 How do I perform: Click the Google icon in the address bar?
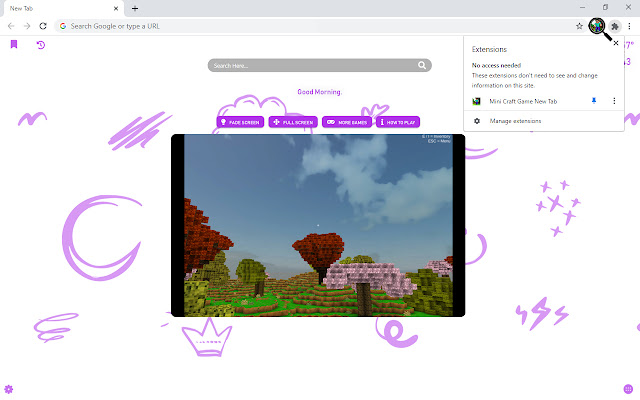[63, 26]
